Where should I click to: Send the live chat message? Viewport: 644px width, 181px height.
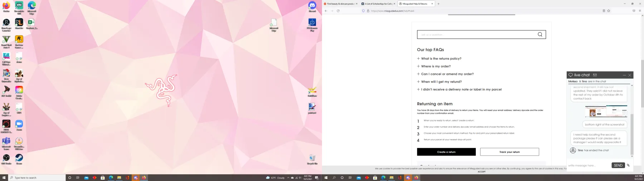618,165
